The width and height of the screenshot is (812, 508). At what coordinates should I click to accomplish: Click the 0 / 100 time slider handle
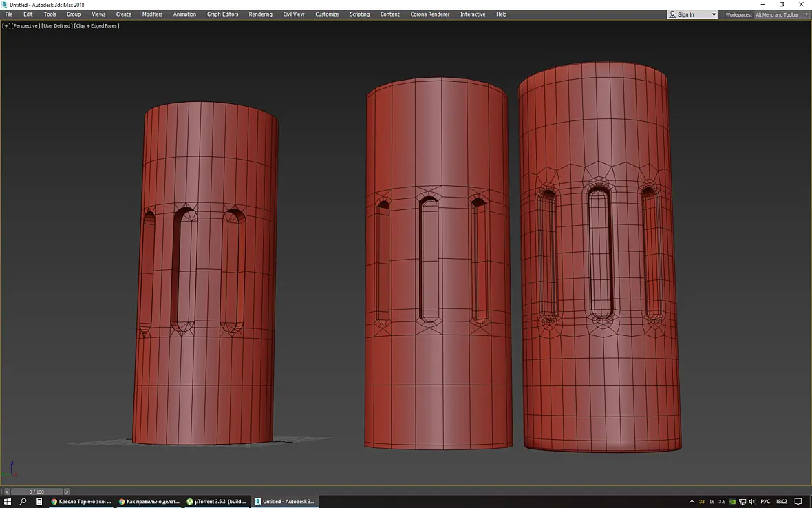click(36, 491)
